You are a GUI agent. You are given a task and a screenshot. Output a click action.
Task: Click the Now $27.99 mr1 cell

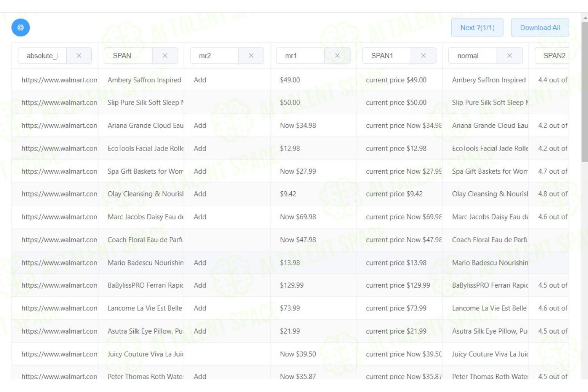point(313,171)
